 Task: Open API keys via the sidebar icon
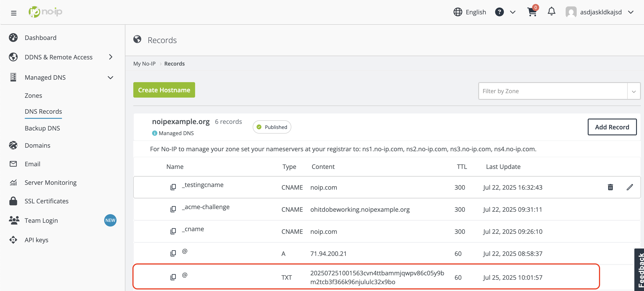[13, 240]
